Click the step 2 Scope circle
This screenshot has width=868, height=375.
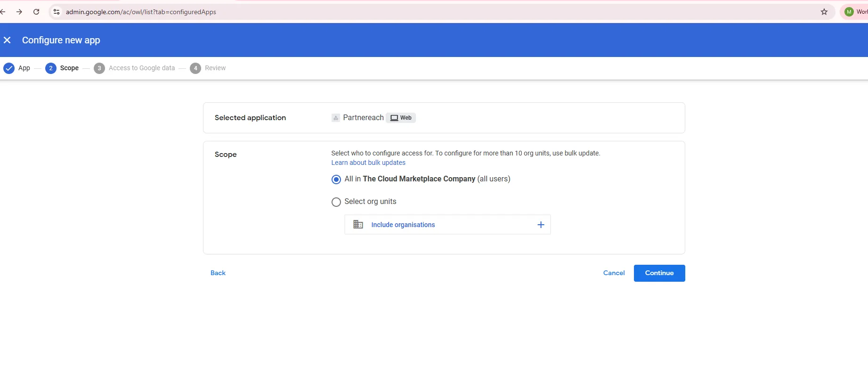(51, 68)
